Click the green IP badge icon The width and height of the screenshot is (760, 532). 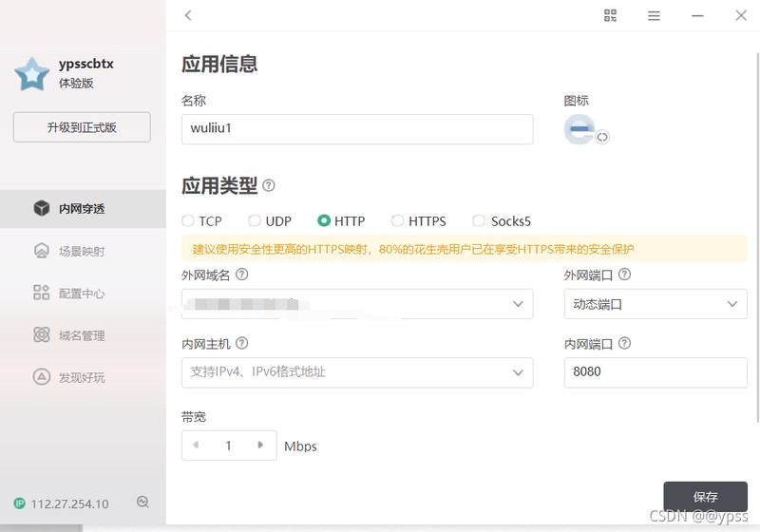click(x=19, y=503)
